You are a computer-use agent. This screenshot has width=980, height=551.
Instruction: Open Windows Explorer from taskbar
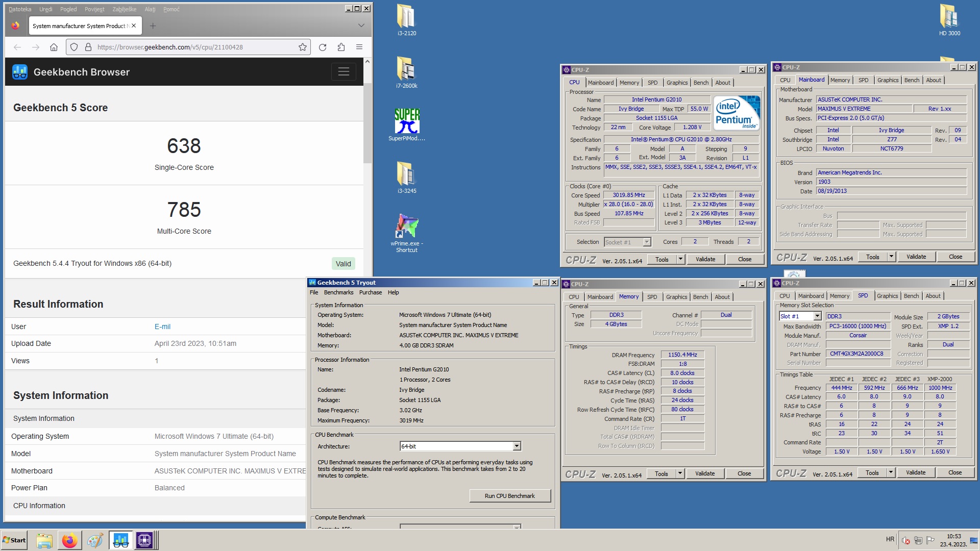coord(44,540)
